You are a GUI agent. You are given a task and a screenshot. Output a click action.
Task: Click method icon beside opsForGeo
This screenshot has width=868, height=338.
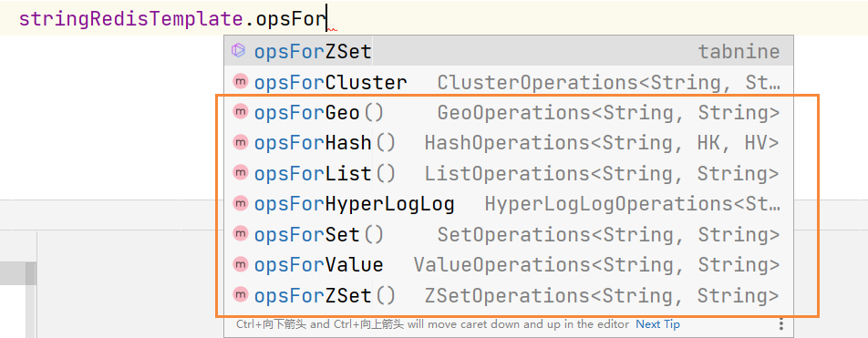(x=240, y=112)
